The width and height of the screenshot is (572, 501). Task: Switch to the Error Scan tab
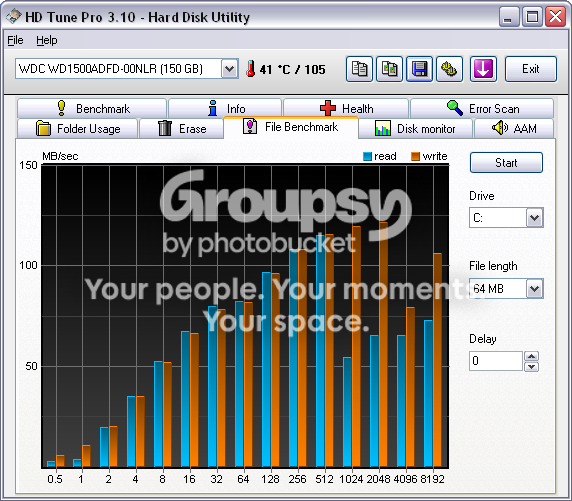(482, 108)
